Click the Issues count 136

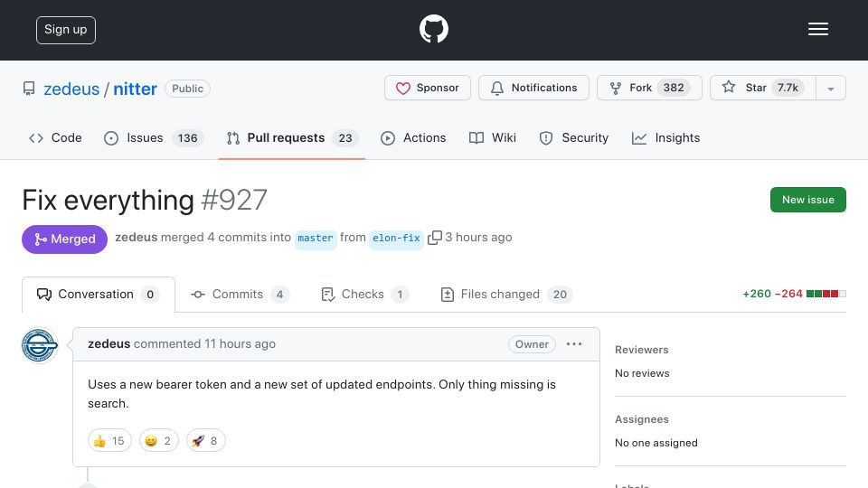coord(188,137)
